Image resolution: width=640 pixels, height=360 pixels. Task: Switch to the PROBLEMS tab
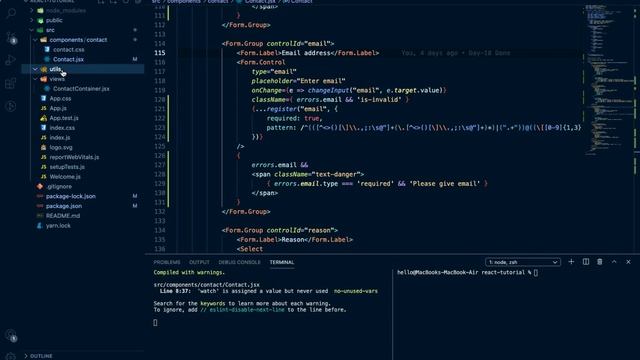tap(167, 262)
